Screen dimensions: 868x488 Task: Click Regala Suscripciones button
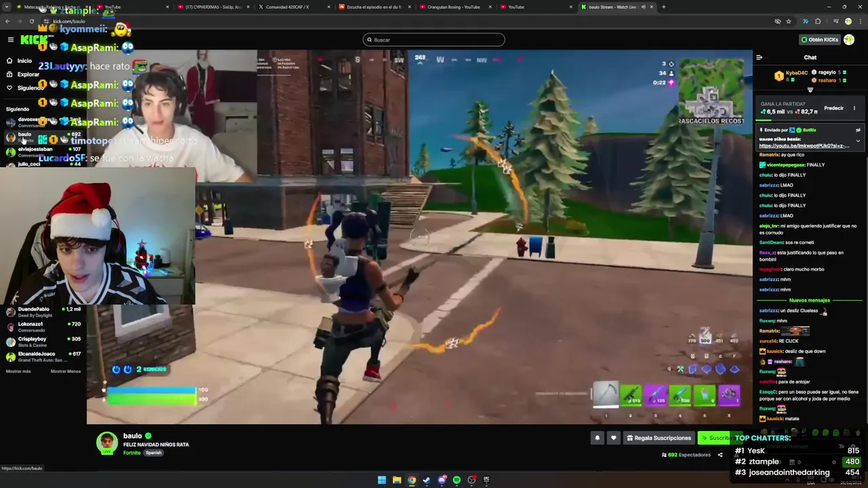point(659,438)
